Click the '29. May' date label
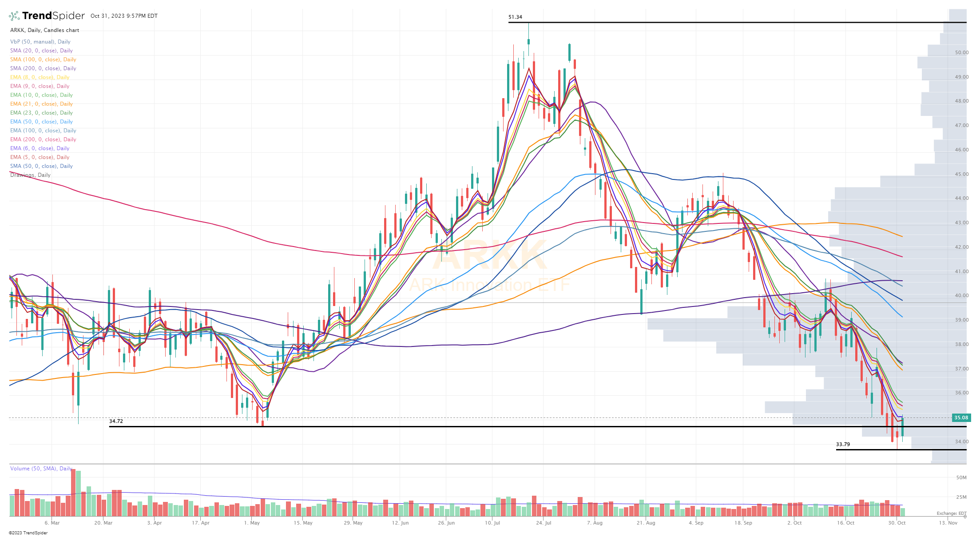This screenshot has height=537, width=980. point(353,523)
